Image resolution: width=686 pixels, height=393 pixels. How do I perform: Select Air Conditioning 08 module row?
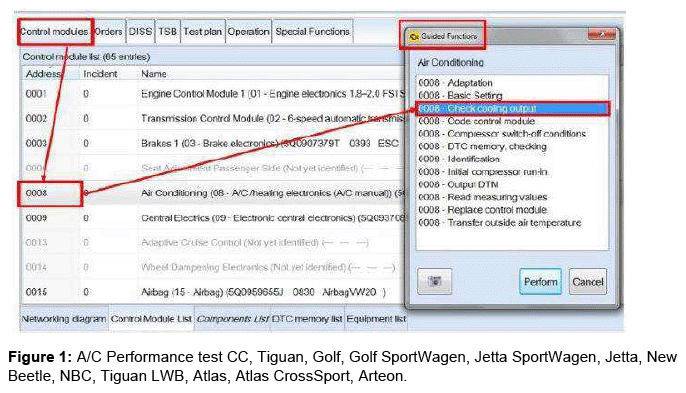pos(213,193)
